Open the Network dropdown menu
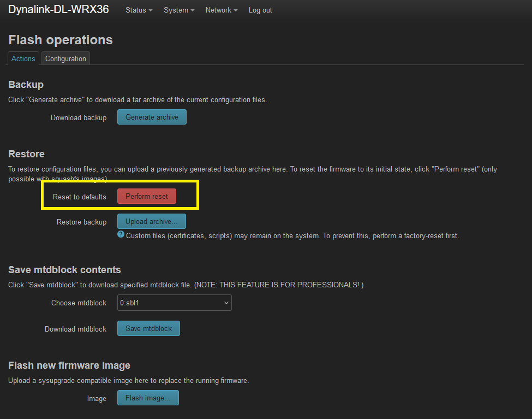This screenshot has height=419, width=532. (221, 10)
